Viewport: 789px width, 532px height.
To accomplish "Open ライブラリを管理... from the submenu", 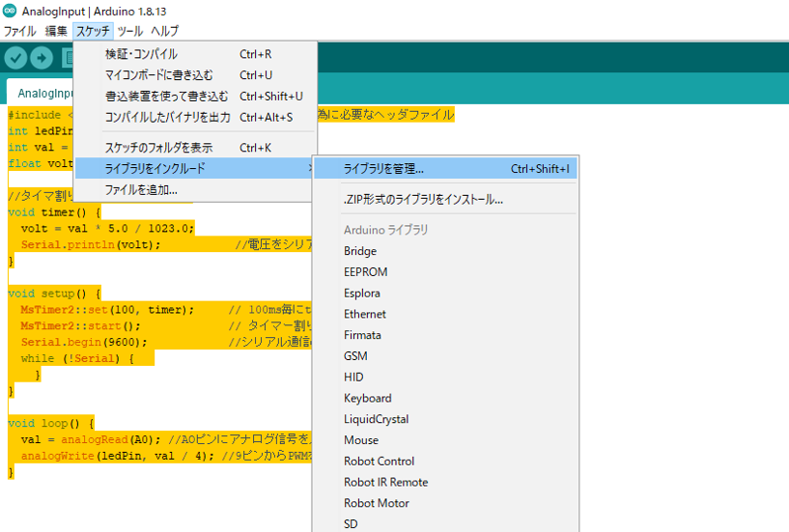I will pyautogui.click(x=445, y=169).
